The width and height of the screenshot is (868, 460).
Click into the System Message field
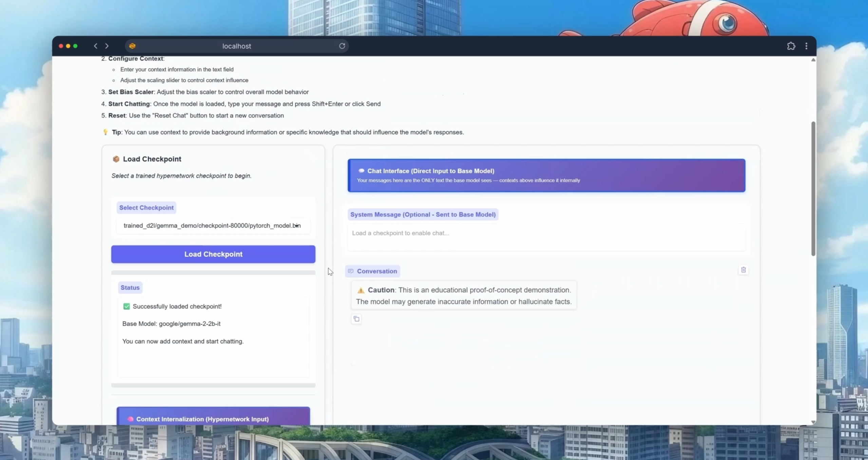pos(546,237)
